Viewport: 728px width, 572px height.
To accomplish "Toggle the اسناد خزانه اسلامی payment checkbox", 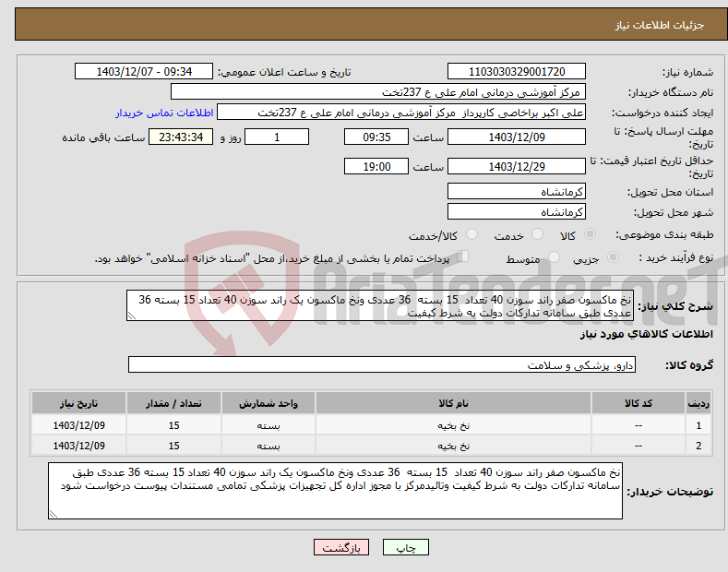I will [x=463, y=256].
